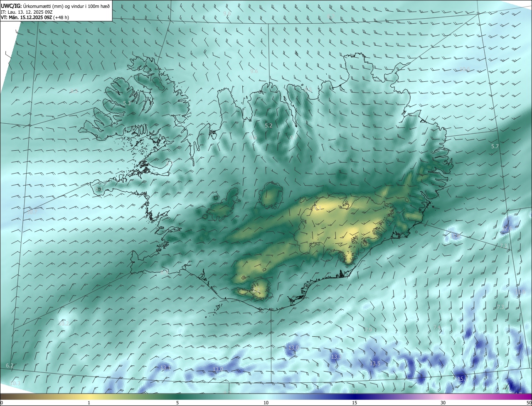Image resolution: width=532 pixels, height=406 pixels.
Task: Click the dark blue section of the color scale bar
Action: [355, 396]
